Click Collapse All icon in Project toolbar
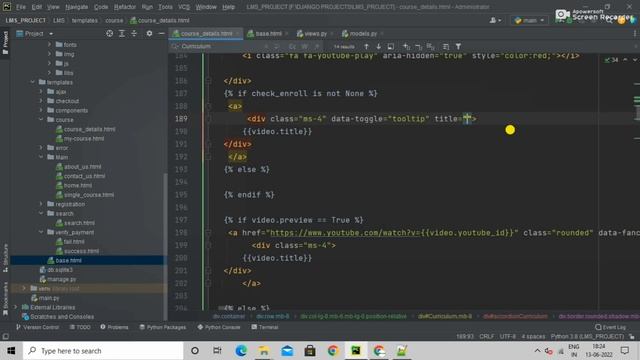The width and height of the screenshot is (640, 360). tap(134, 33)
